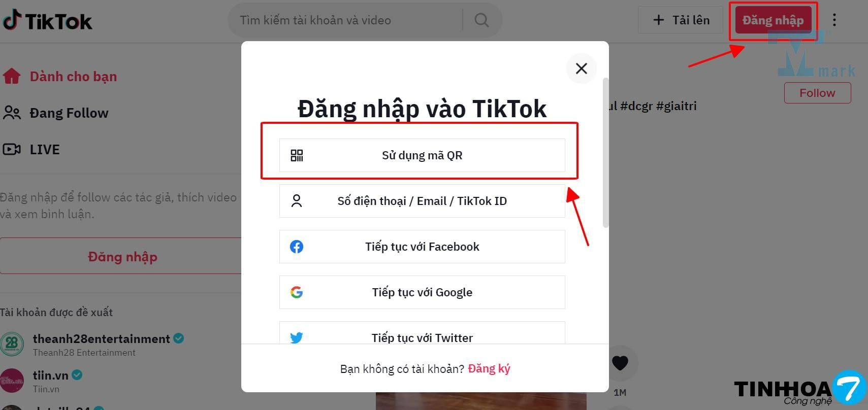Click the TikTok logo
Image resolution: width=868 pixels, height=410 pixels.
(47, 20)
